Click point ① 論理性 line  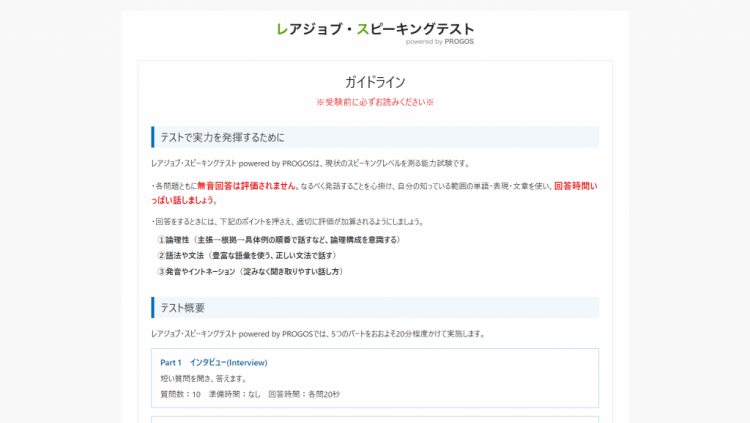pyautogui.click(x=278, y=240)
